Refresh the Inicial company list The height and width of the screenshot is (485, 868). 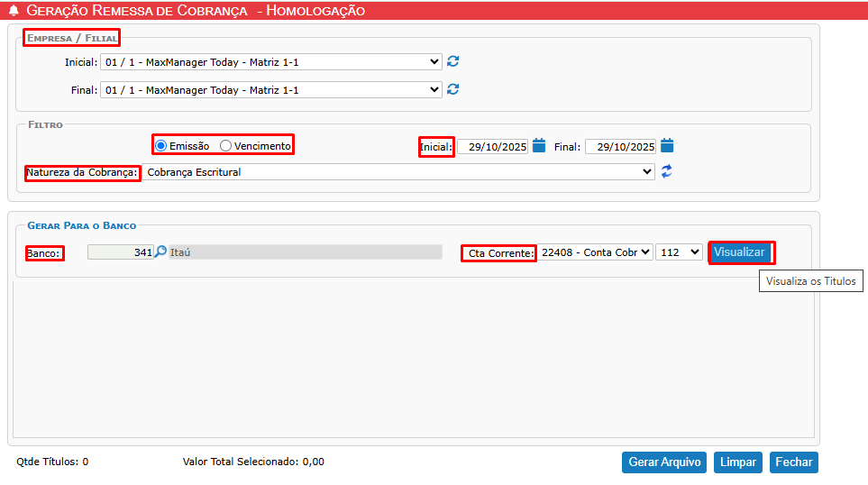(453, 61)
